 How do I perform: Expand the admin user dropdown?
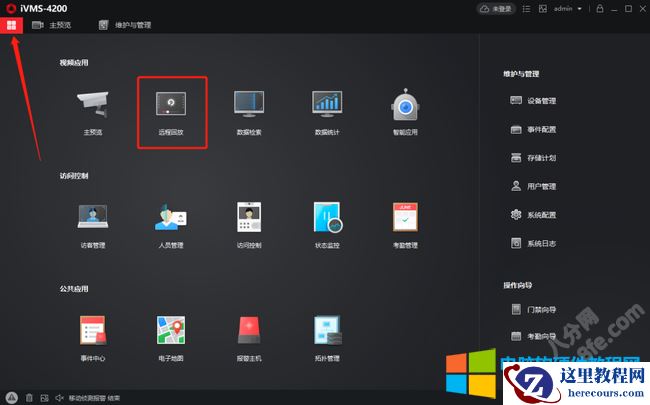click(568, 9)
